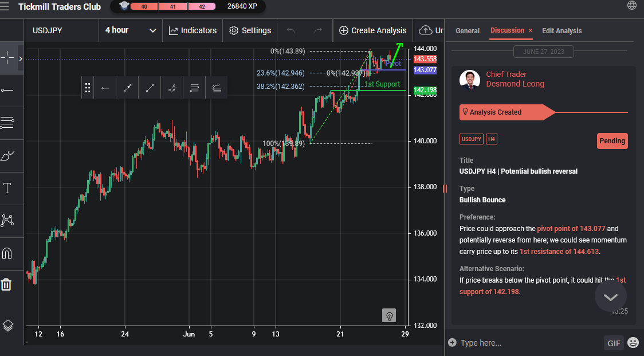
Task: Choose horizontal ray in floating toolbar
Action: point(105,88)
